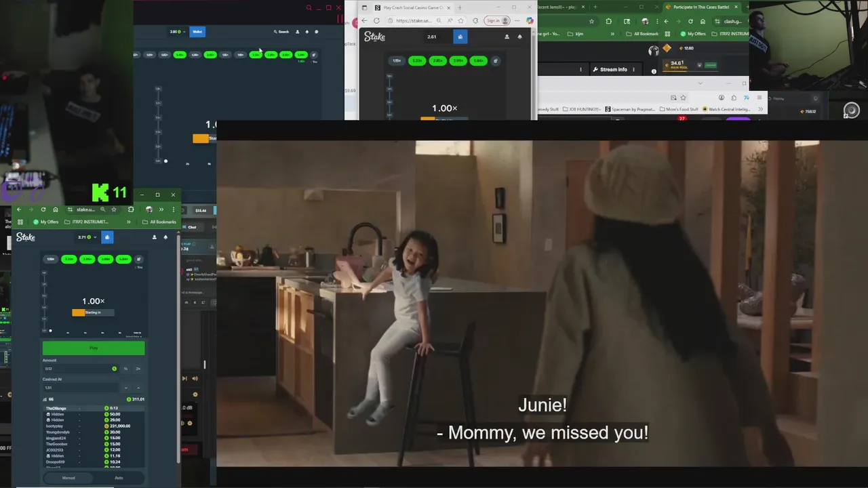Viewport: 868px width, 488px height.
Task: Reload page in bottom-left Chrome window
Action: pyautogui.click(x=43, y=209)
